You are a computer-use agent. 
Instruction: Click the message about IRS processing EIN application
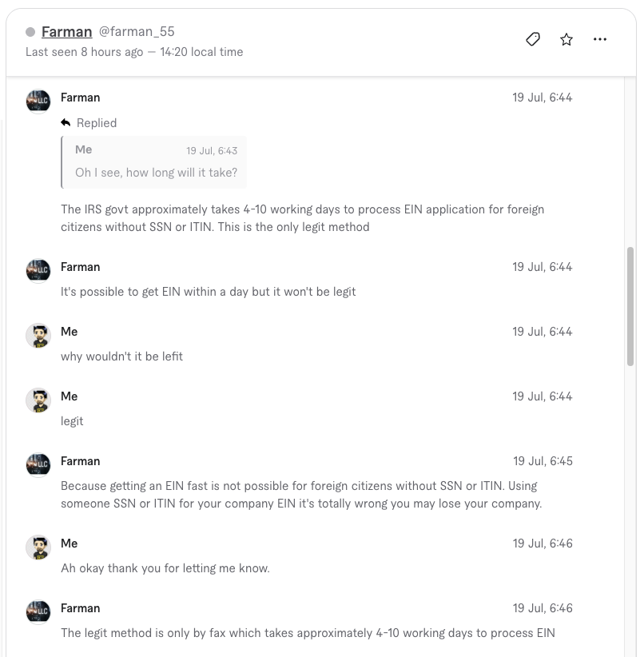tap(303, 218)
